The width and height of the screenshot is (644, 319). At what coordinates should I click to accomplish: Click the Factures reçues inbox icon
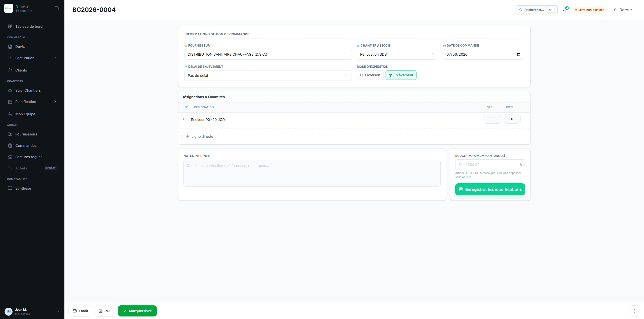click(x=10, y=157)
